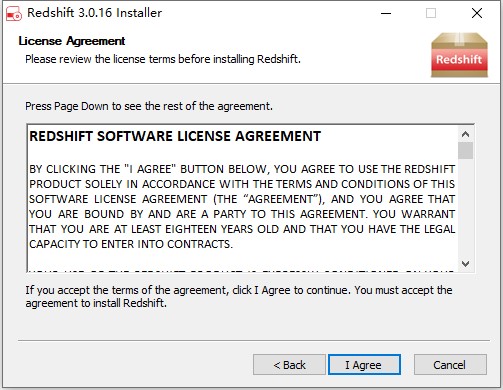
Task: Click inside the license paragraph text
Action: point(242,206)
